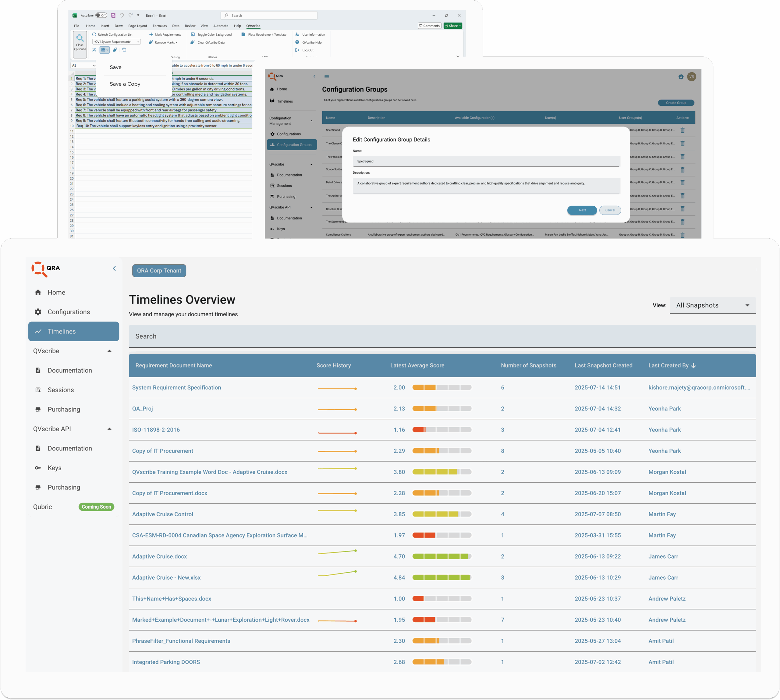
Task: Open ISO-11898-2-2016 document link
Action: tap(156, 430)
